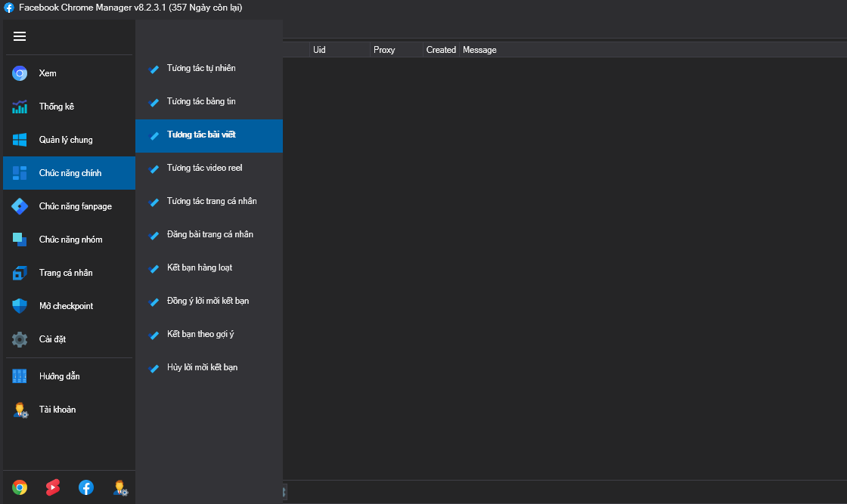Open Cài đặt gear icon
This screenshot has height=504, width=847.
[x=20, y=339]
